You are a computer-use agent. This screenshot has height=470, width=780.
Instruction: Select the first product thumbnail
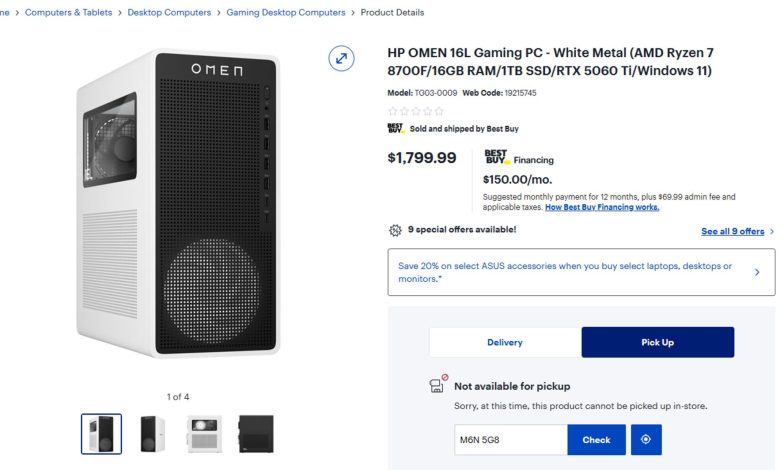[x=101, y=434]
